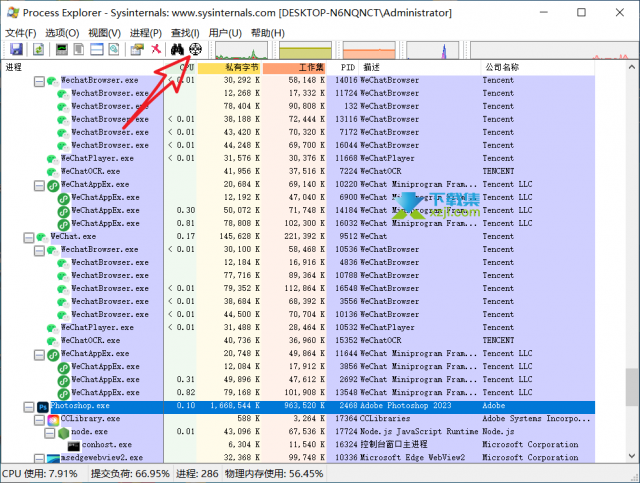This screenshot has width=640, height=483.
Task: Click the Save icon in the toolbar
Action: 16,49
